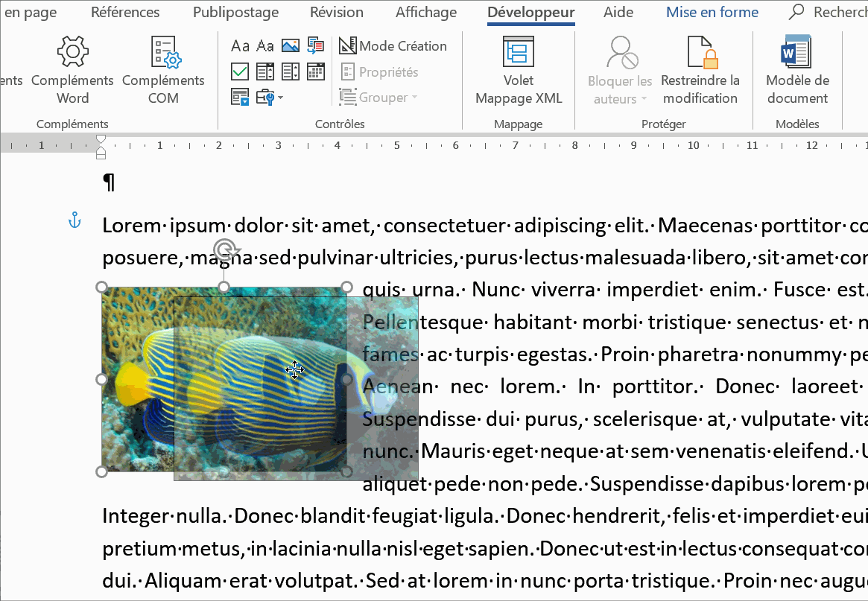Open Compléments COM dialog
Image resolution: width=868 pixels, height=601 pixels.
coord(163,71)
